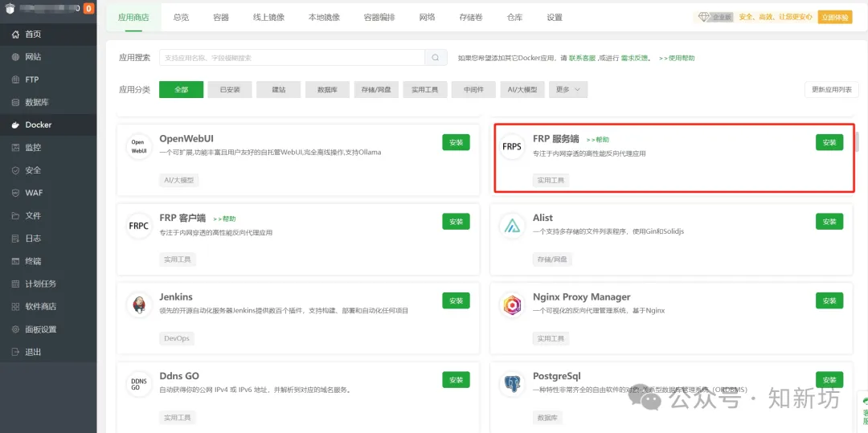The height and width of the screenshot is (433, 868).
Task: Open the 设置 tab
Action: pyautogui.click(x=554, y=17)
